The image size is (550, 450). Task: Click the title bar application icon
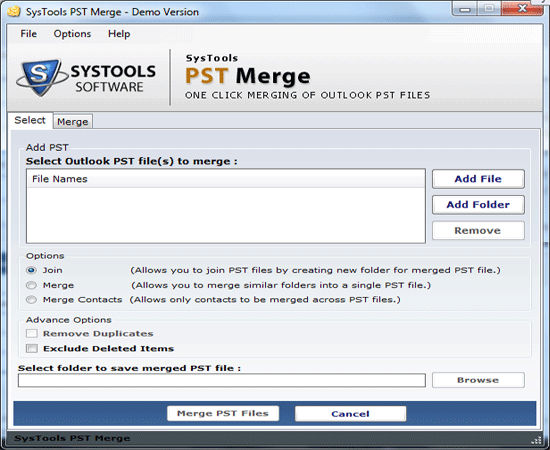click(x=14, y=12)
